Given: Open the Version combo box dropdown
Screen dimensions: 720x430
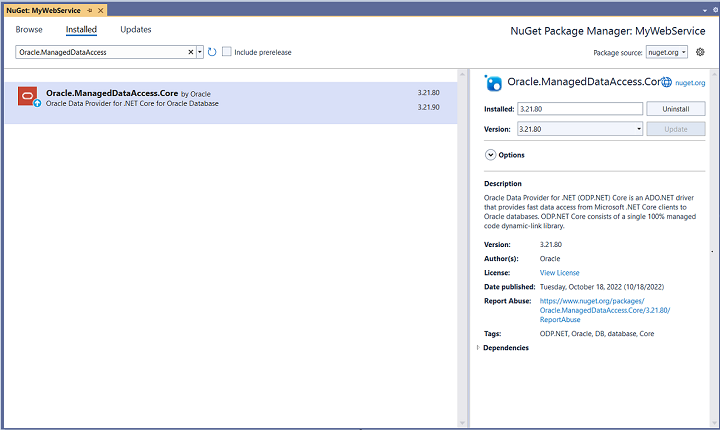Looking at the screenshot, I should point(639,129).
